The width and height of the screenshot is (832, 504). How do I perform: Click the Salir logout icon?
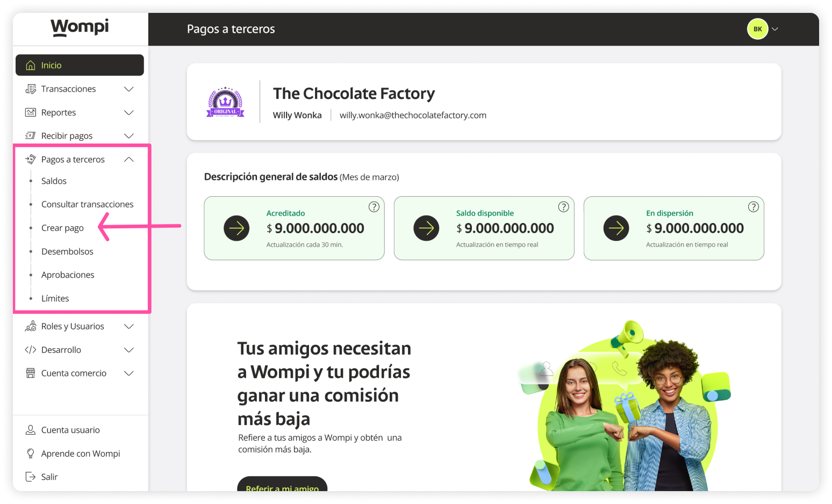30,477
